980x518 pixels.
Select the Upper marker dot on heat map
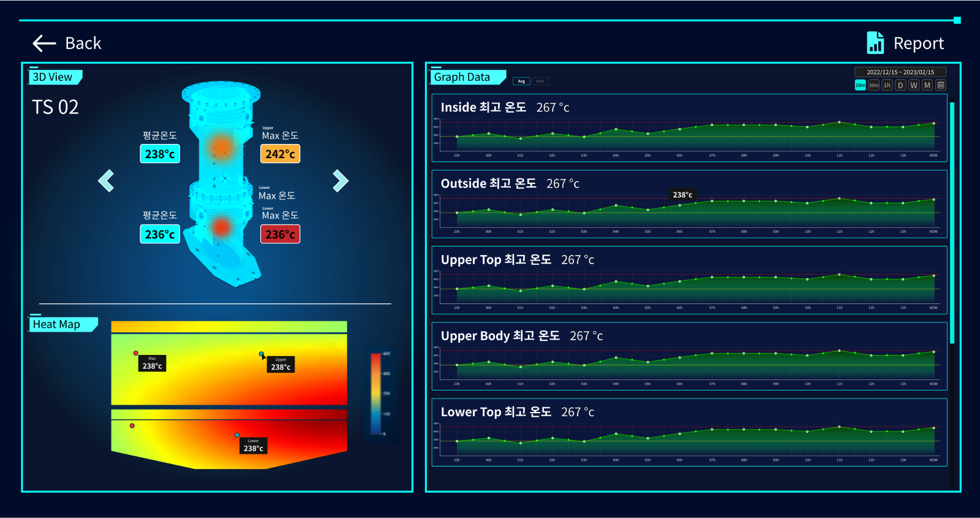tap(262, 354)
